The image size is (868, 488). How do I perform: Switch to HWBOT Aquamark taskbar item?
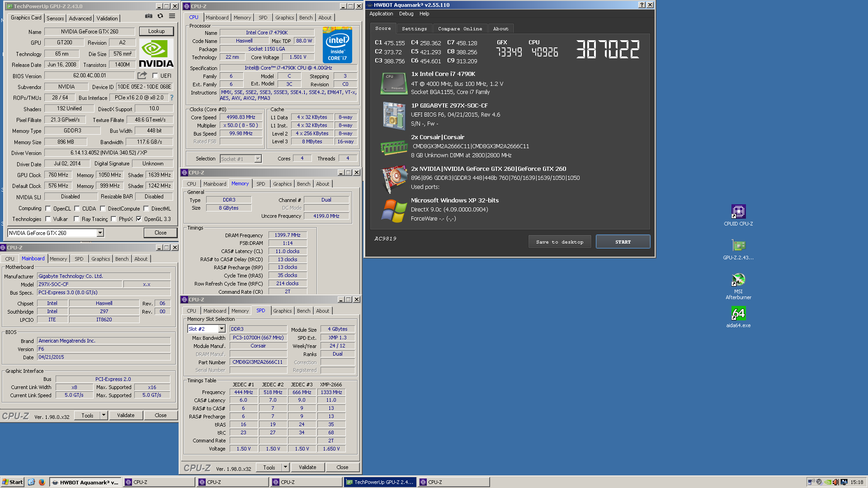tap(85, 482)
